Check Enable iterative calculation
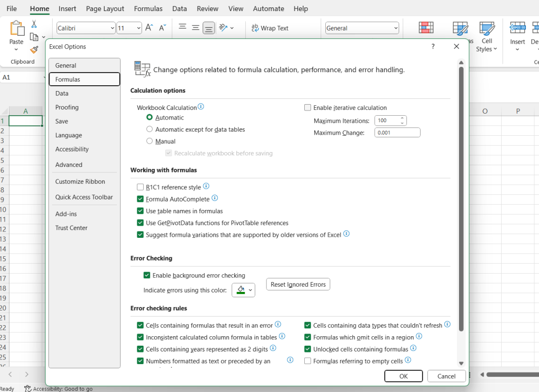The width and height of the screenshot is (539, 392). pos(308,108)
